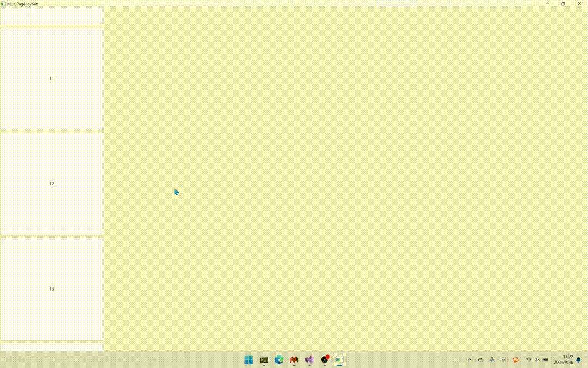588x368 pixels.
Task: Launch Microsoft Edge from the taskbar
Action: 279,360
